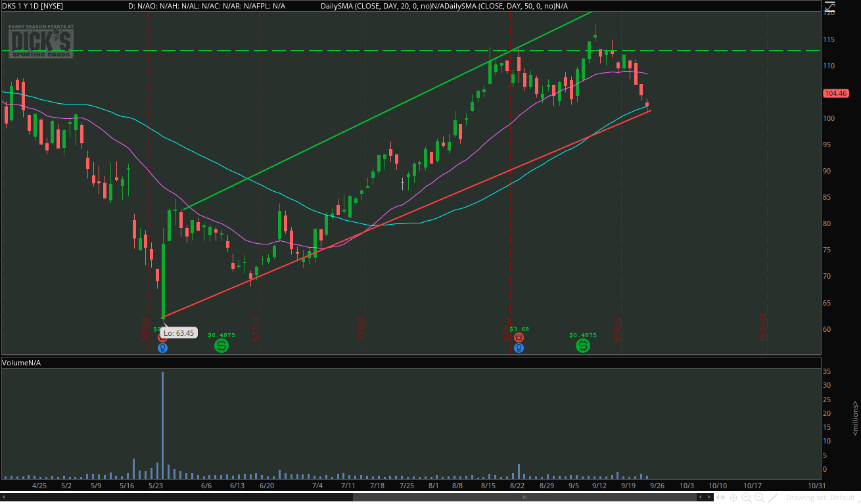The width and height of the screenshot is (861, 504).
Task: Click the Zoom Out magnifier icon
Action: (760, 498)
